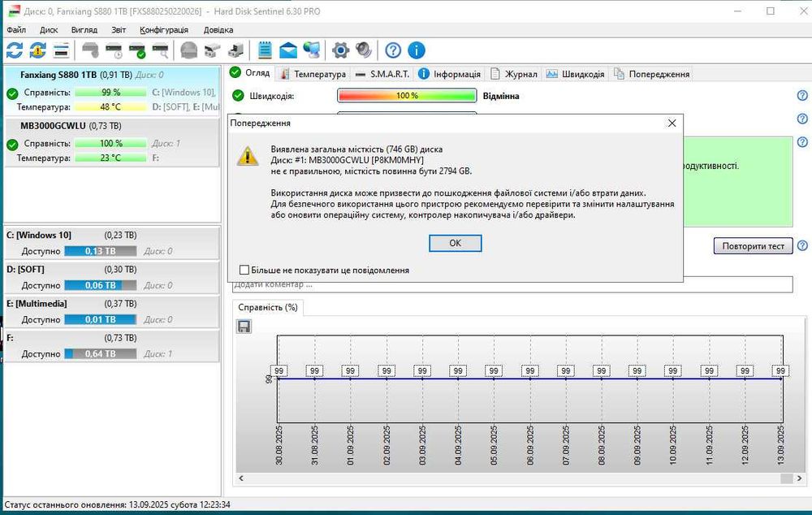Viewport: 812px width, 515px height.
Task: Click the refresh-with-warning toolbar icon
Action: click(38, 50)
